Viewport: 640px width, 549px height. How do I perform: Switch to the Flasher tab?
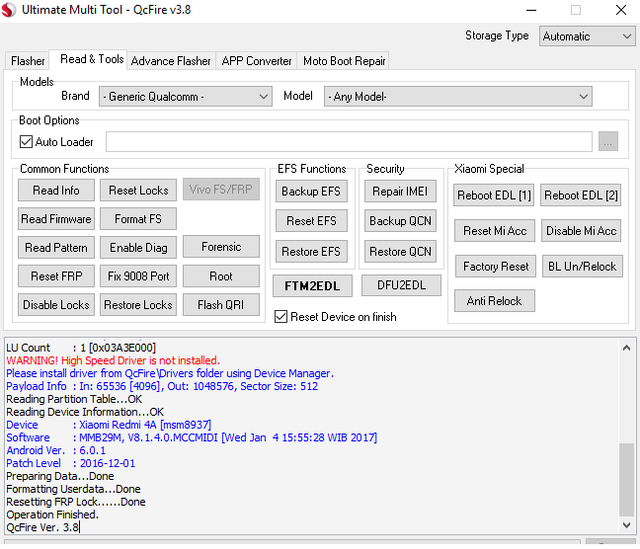[28, 61]
